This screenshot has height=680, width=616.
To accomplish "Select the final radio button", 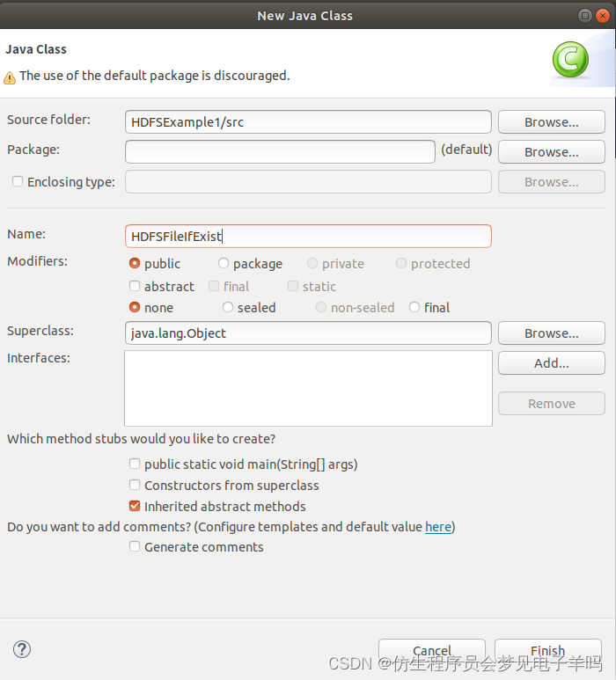I will (414, 307).
